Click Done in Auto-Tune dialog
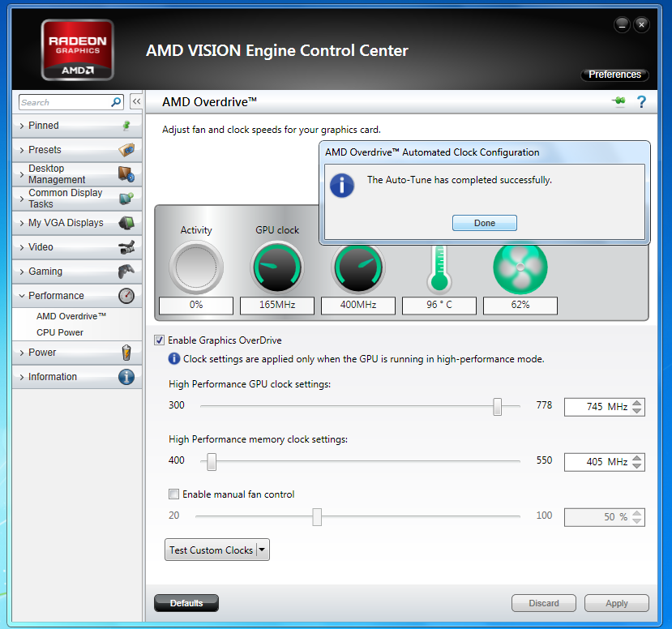672x629 pixels. pyautogui.click(x=484, y=223)
